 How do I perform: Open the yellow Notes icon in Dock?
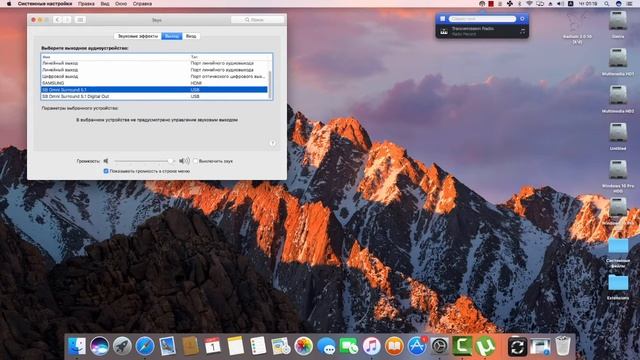pos(236,346)
